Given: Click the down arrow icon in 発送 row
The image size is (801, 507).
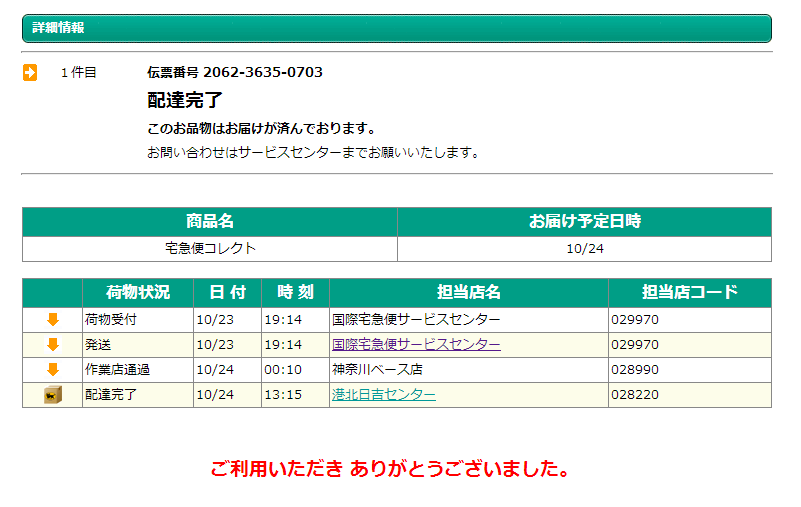Looking at the screenshot, I should pyautogui.click(x=53, y=345).
